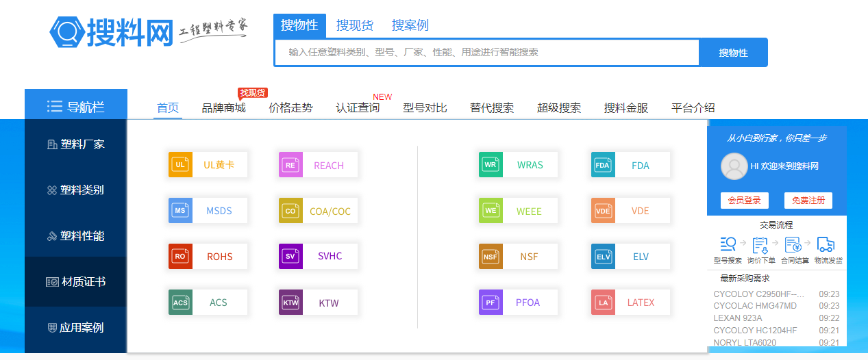Click the 会员登录 button
Viewport: 868px width, 360px height.
click(744, 201)
